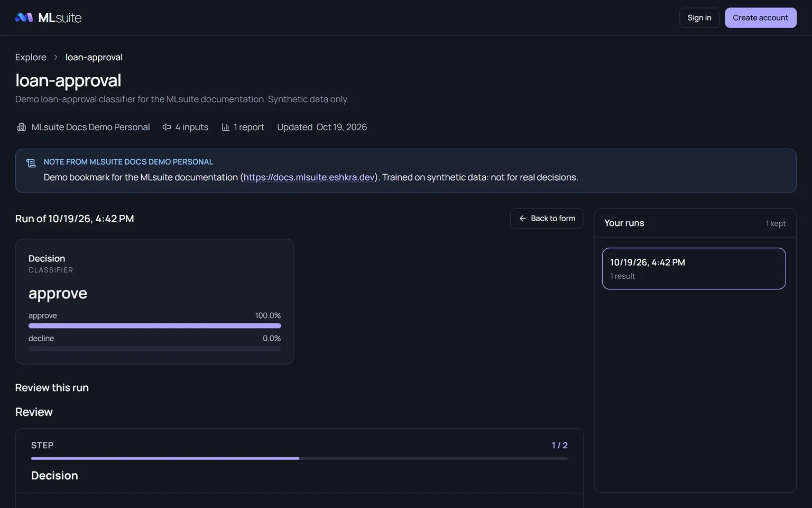Click the NOTE FROM MLSUITE DOCS DEMO PERSONAL header
Screen dimensions: 812x508
coord(128,162)
